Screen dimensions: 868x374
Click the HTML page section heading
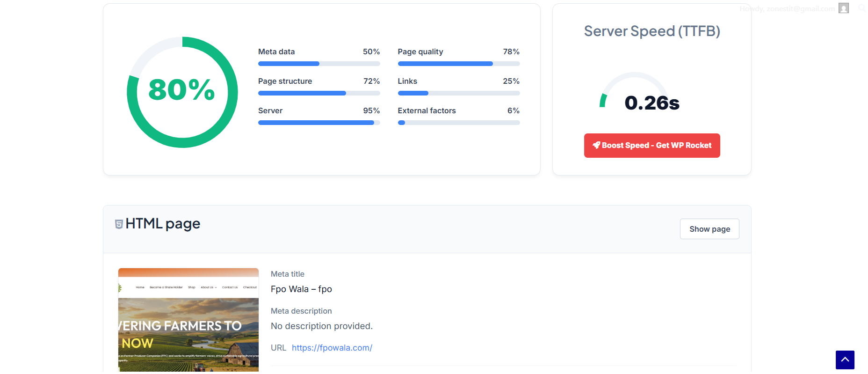(x=163, y=224)
